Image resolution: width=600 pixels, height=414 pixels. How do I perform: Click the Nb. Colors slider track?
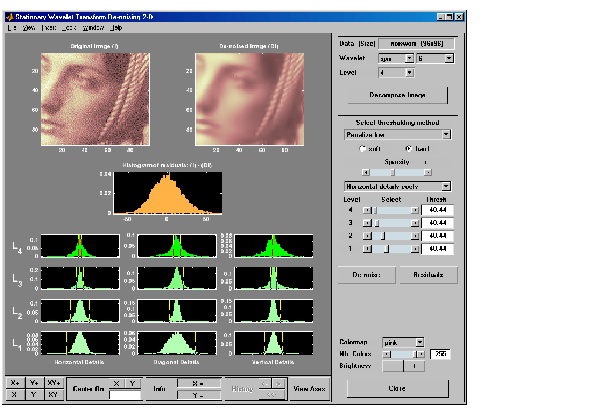click(x=404, y=354)
